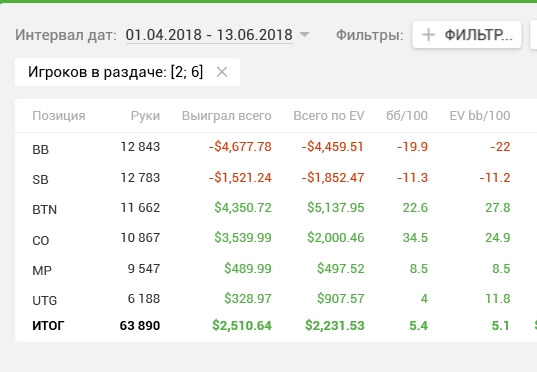Sort by Выиграл всего column
The width and height of the screenshot is (537, 372).
227,116
